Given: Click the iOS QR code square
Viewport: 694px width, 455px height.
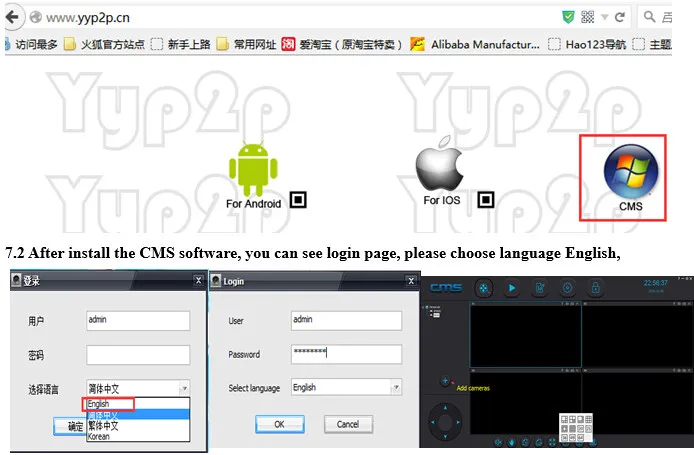Looking at the screenshot, I should [486, 200].
